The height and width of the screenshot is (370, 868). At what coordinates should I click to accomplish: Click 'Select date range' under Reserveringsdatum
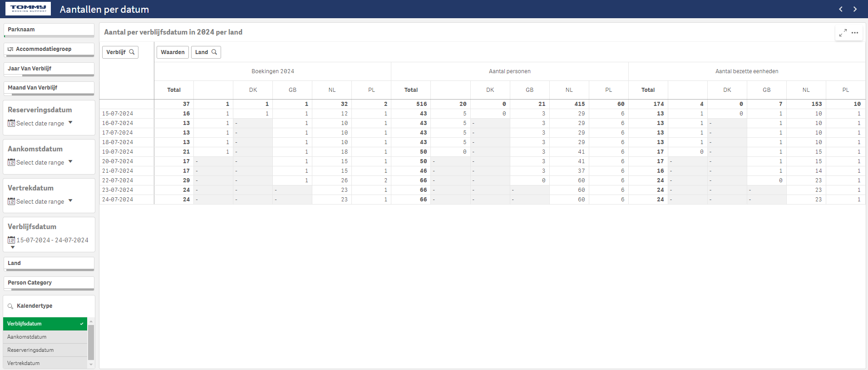(x=40, y=123)
